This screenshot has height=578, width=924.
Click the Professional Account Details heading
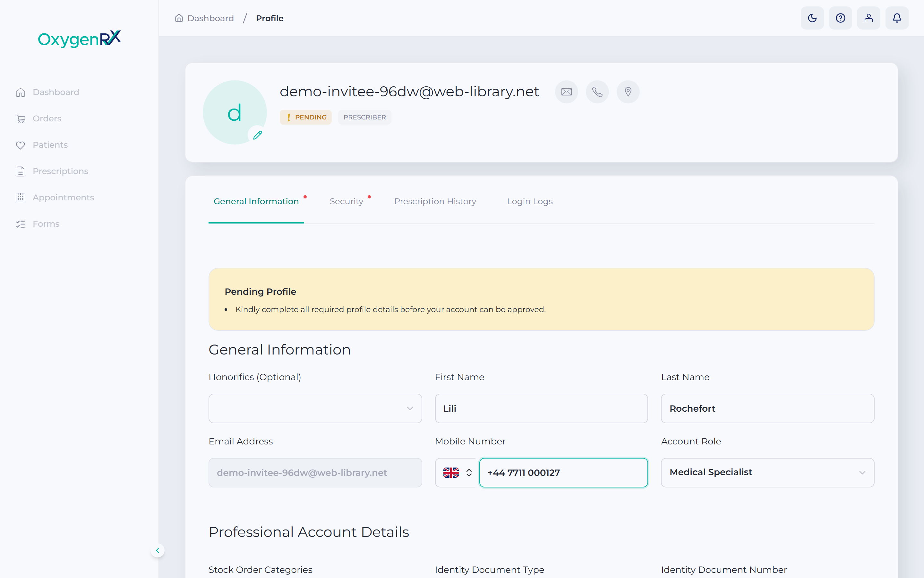coord(309,532)
